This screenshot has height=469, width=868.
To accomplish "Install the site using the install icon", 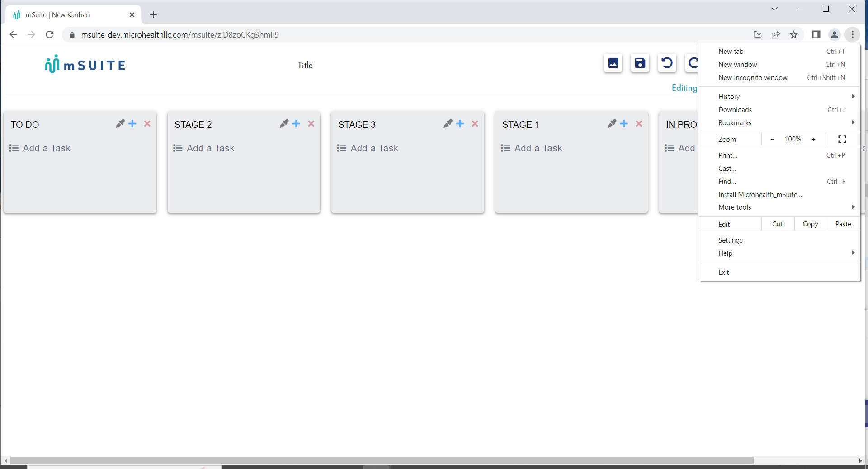I will (757, 34).
